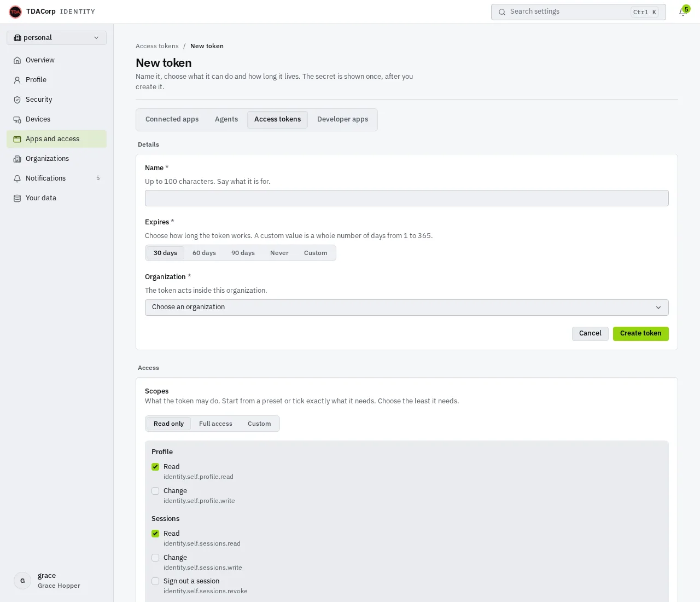Click the Apps and access icon
This screenshot has height=602, width=700.
(17, 139)
